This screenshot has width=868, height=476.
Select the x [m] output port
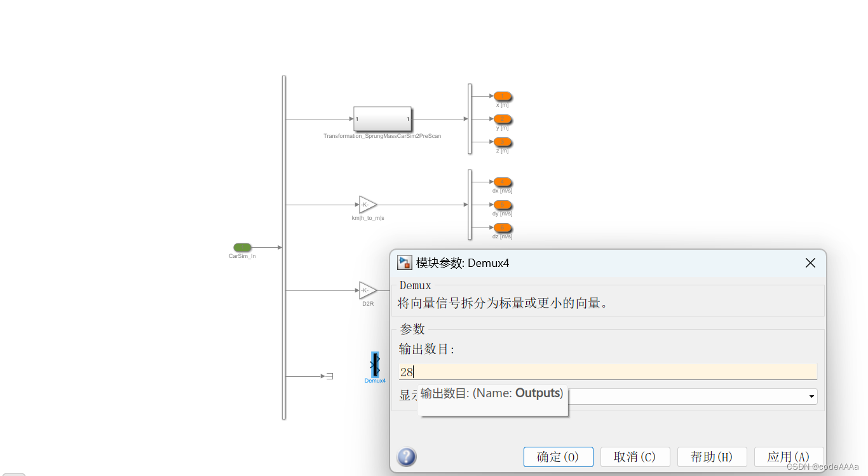tap(503, 96)
